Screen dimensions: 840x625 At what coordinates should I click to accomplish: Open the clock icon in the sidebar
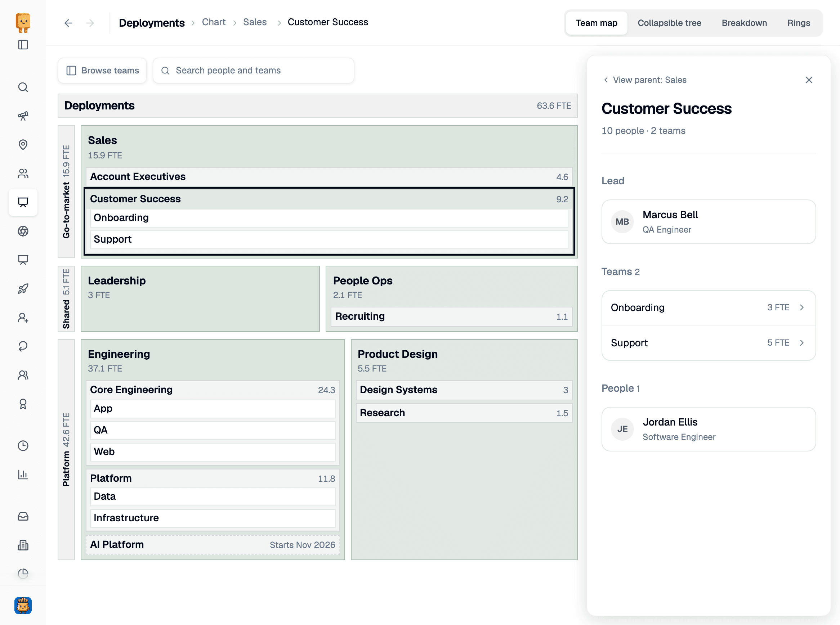click(23, 446)
